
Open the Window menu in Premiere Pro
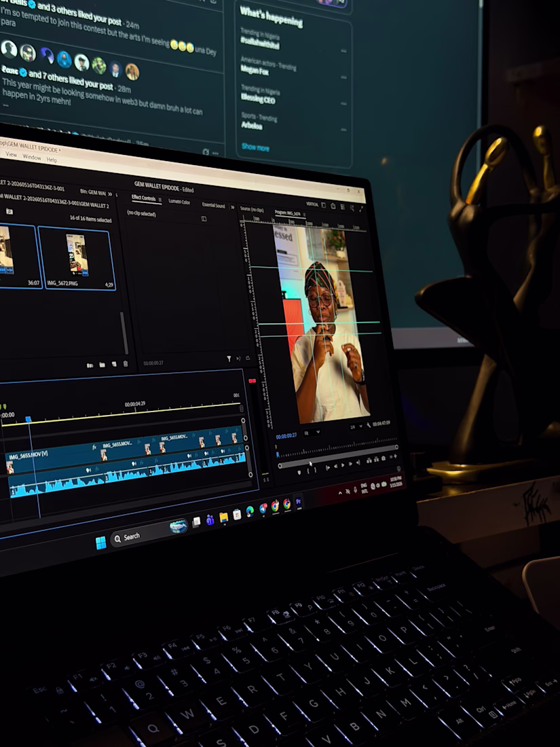pyautogui.click(x=31, y=157)
